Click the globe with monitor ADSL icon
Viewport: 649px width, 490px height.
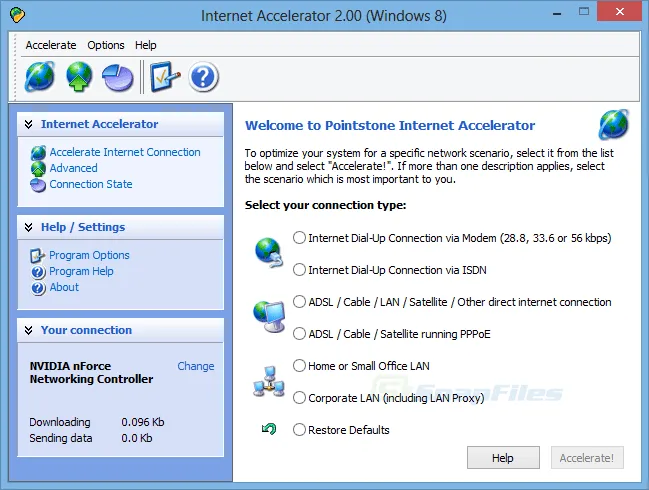coord(269,316)
